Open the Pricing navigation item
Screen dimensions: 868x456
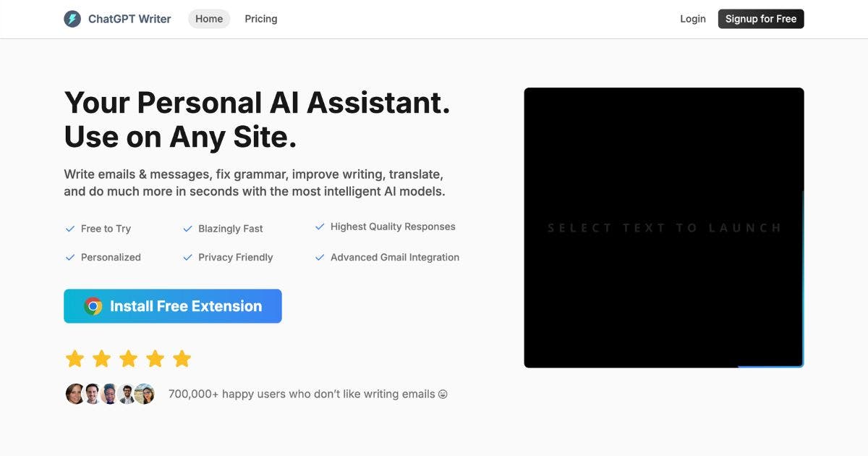coord(260,19)
